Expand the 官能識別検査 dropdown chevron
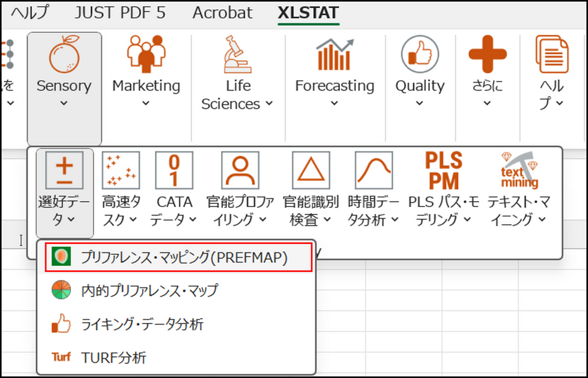Screen dimensions: 588x378 (x=327, y=219)
